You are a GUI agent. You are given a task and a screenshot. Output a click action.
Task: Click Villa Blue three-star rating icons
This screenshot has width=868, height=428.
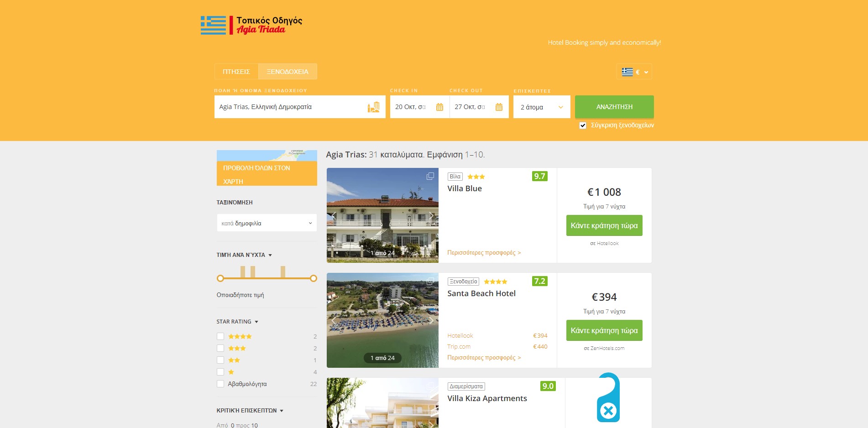476,177
